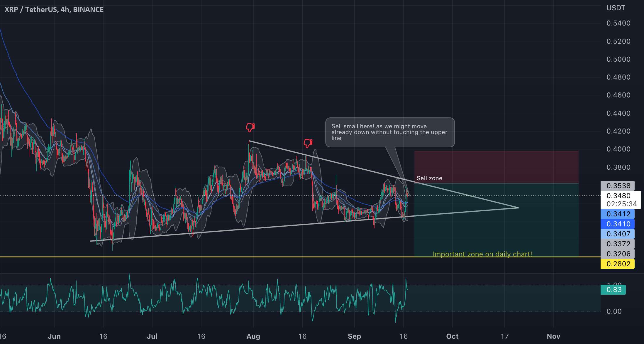Click the 0.3407 light blue price tag

618,234
